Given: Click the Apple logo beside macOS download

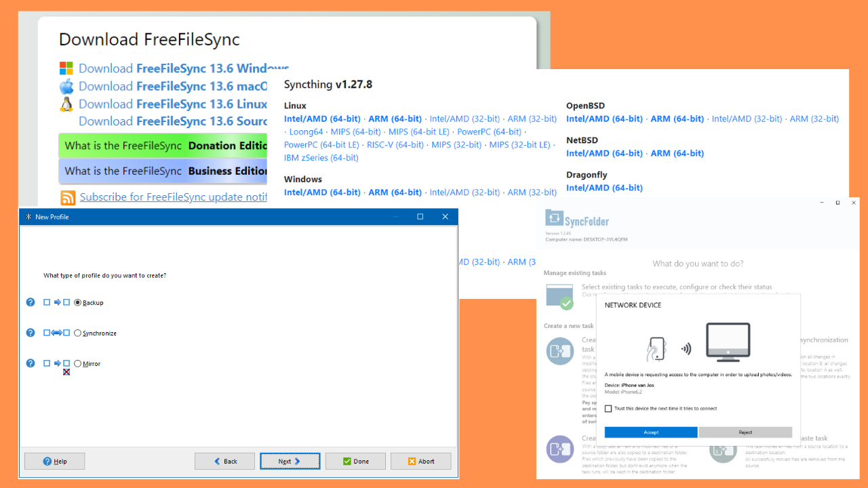Looking at the screenshot, I should [66, 86].
